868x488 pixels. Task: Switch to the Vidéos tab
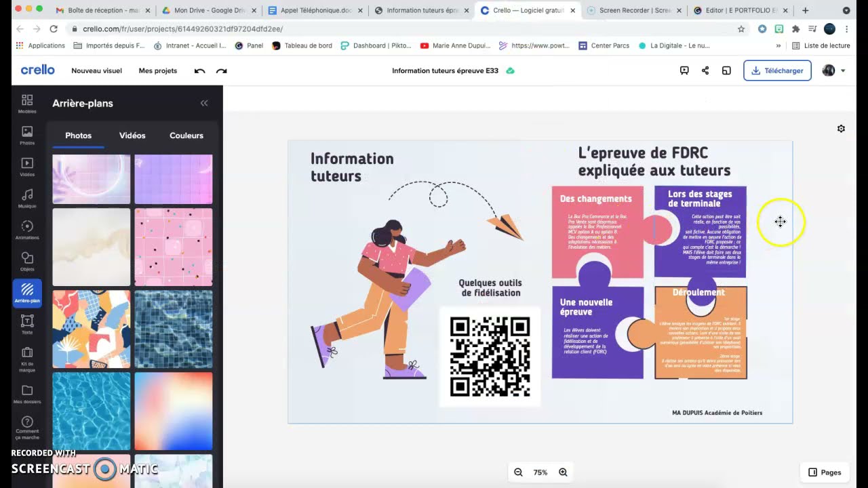(x=132, y=136)
